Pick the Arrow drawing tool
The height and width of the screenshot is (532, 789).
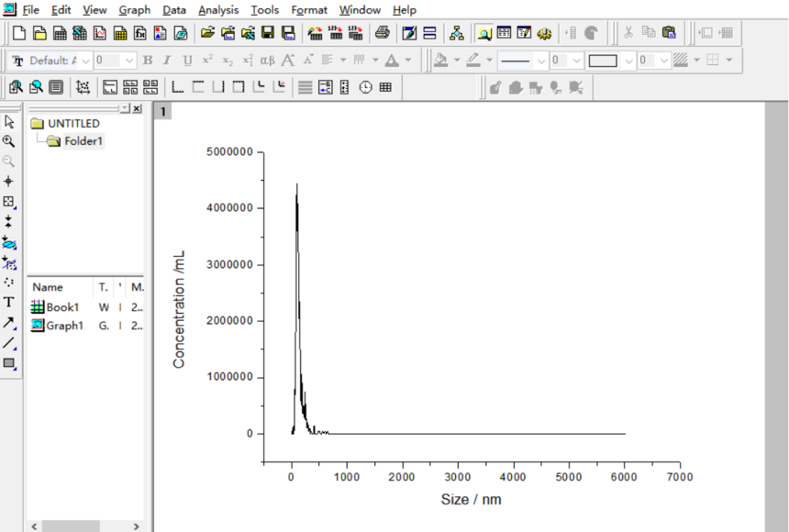pos(9,323)
